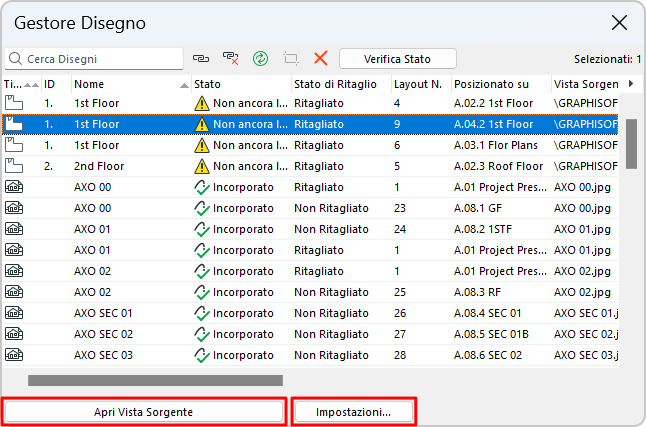This screenshot has width=646, height=427.
Task: Click the green check icon in AXO SEC 01 row
Action: click(x=201, y=313)
